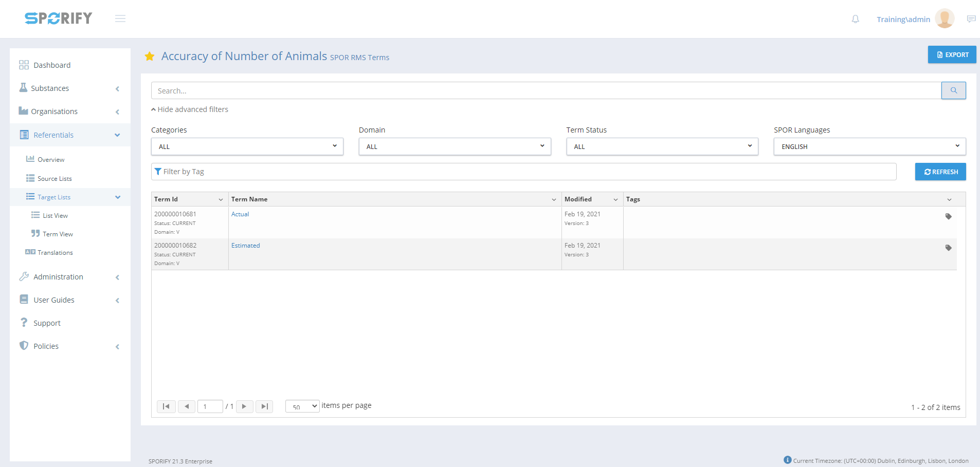Change the SPOR Languages dropdown

[869, 146]
